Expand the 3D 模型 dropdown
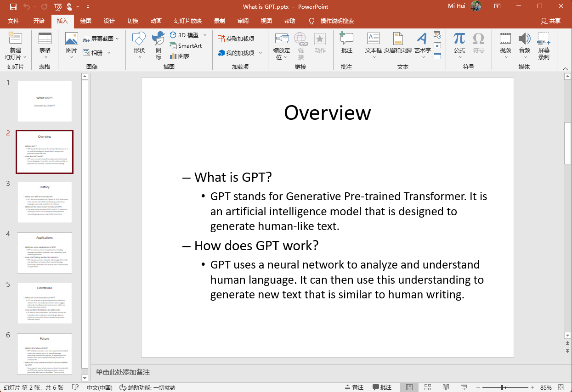 (x=205, y=35)
